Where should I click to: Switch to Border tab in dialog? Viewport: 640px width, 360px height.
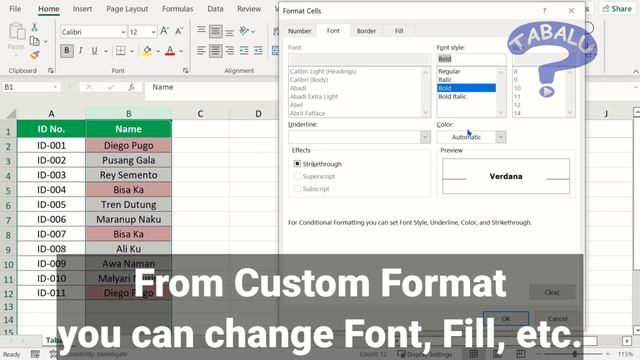366,31
